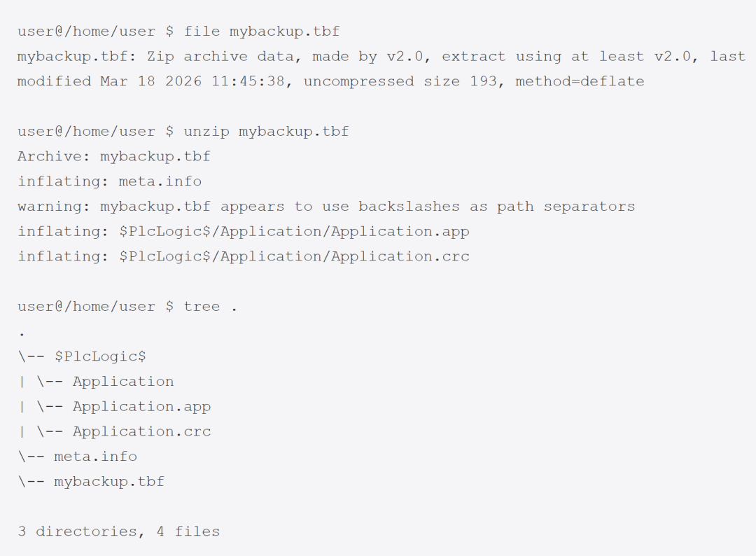Click the 'tree .' command
The height and width of the screenshot is (556, 756).
coord(210,307)
